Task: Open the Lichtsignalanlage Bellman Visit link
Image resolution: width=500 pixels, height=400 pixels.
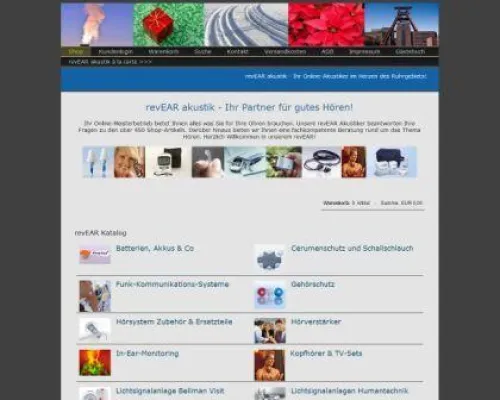Action: pyautogui.click(x=170, y=391)
